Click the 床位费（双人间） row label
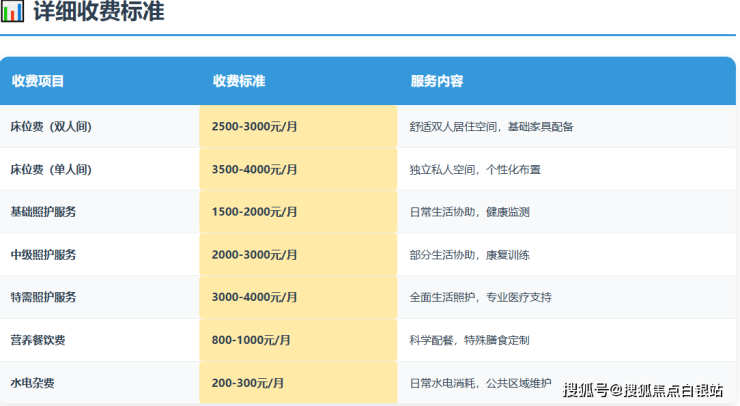Viewport: 740px width, 406px height. (x=57, y=127)
